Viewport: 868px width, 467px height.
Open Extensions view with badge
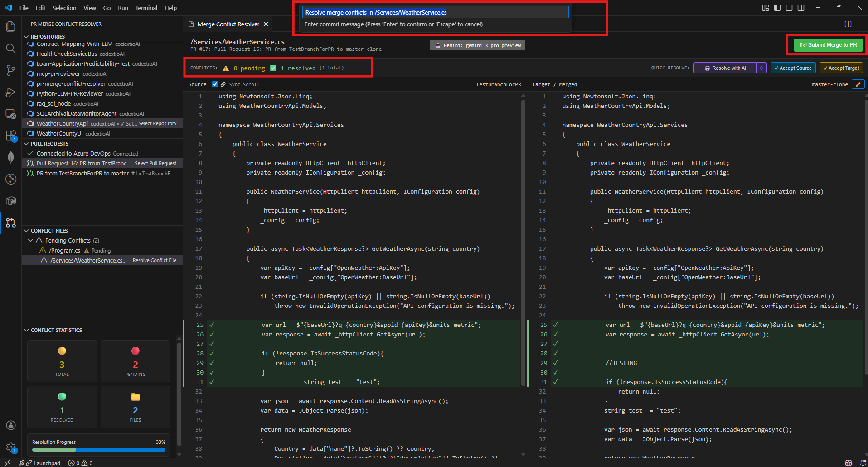click(10, 136)
